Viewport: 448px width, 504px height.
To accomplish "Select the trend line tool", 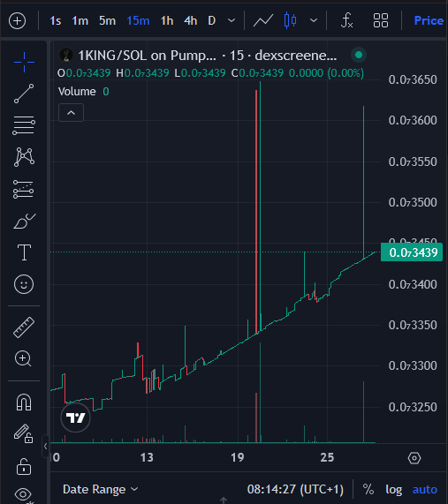I will click(x=24, y=94).
